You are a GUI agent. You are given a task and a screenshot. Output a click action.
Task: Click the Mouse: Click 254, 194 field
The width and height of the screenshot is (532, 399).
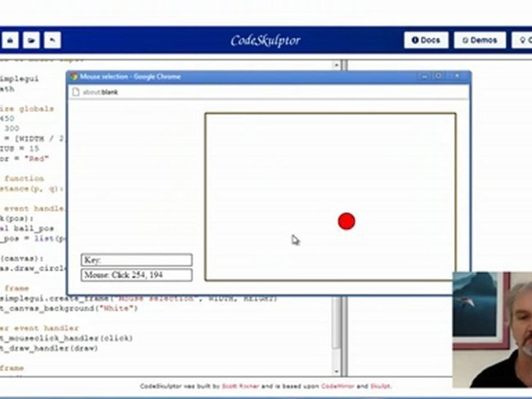137,275
